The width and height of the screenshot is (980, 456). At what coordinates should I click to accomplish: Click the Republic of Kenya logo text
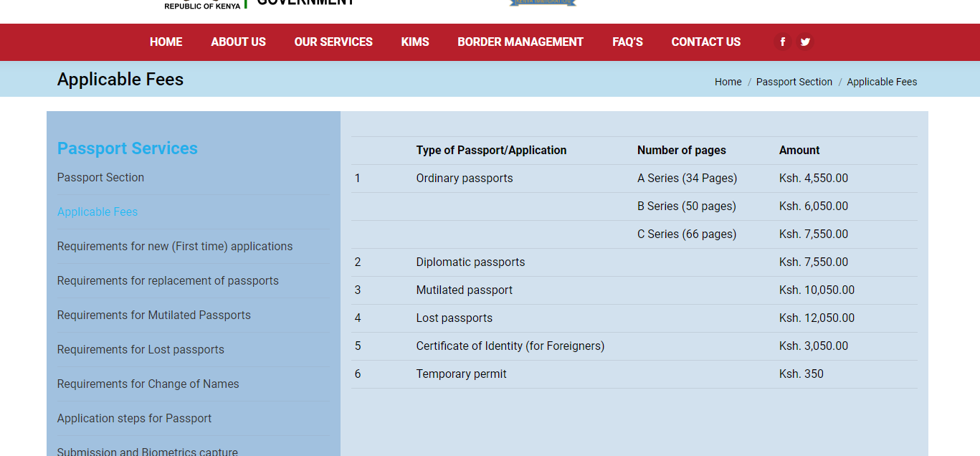[202, 6]
